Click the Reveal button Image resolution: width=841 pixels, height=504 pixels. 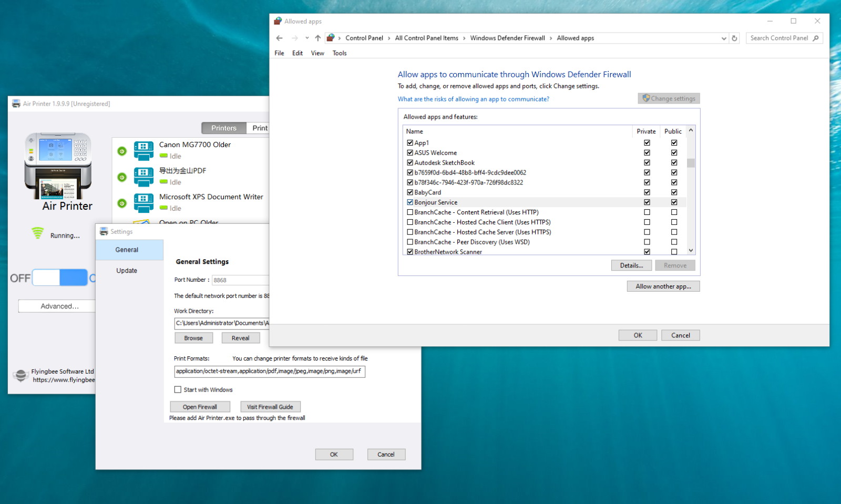click(240, 338)
